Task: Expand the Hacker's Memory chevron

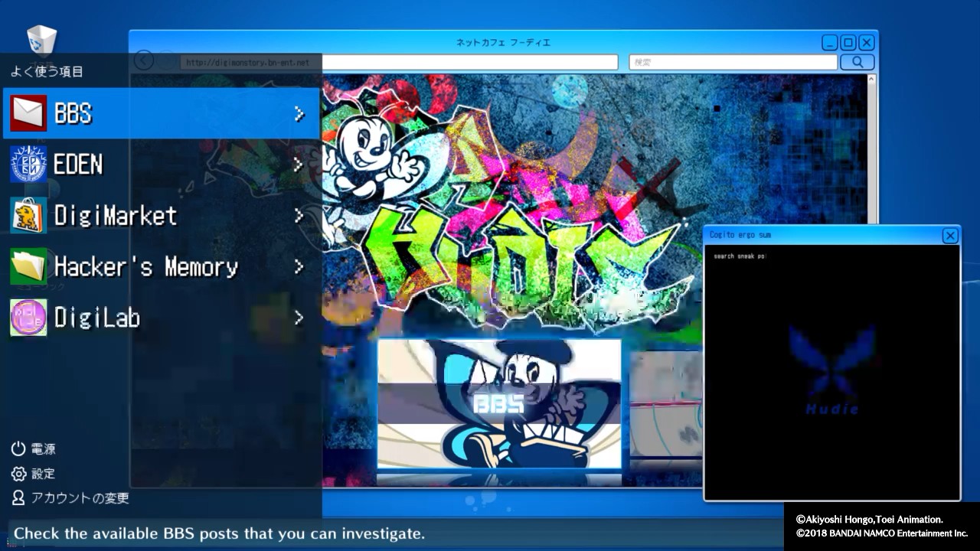Action: [x=299, y=267]
